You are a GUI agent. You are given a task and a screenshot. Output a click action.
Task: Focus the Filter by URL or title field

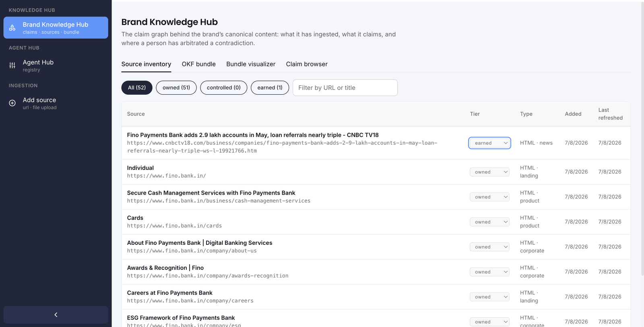(345, 88)
